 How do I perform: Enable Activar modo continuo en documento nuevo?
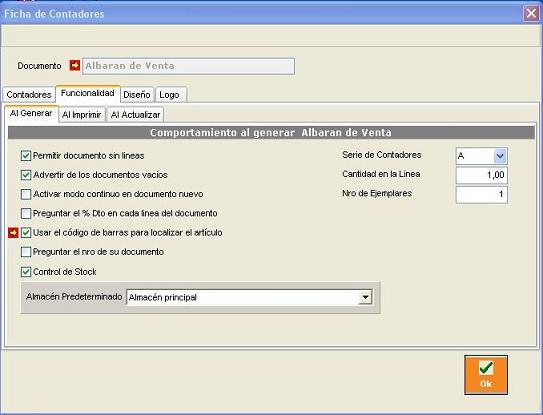pyautogui.click(x=26, y=194)
